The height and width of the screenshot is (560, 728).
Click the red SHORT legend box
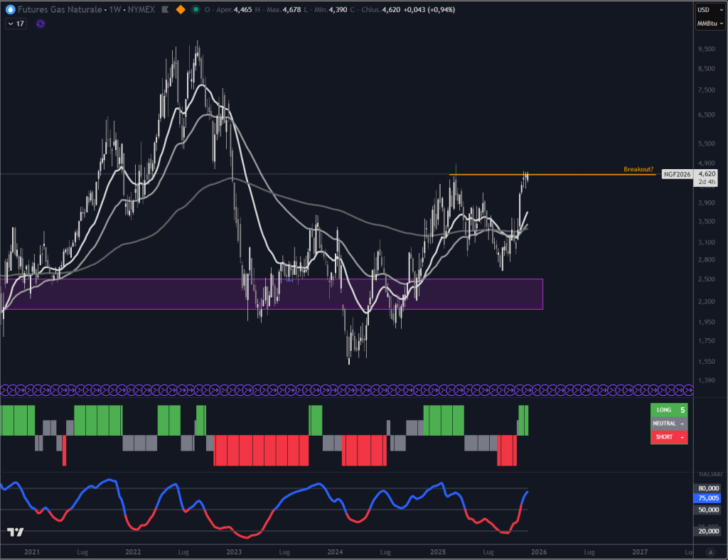669,437
